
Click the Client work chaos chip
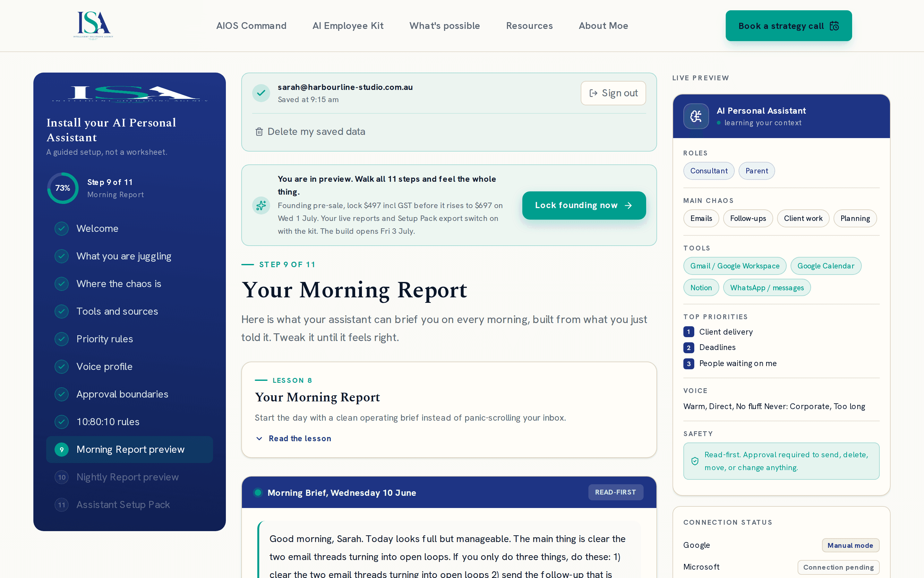[x=803, y=218]
